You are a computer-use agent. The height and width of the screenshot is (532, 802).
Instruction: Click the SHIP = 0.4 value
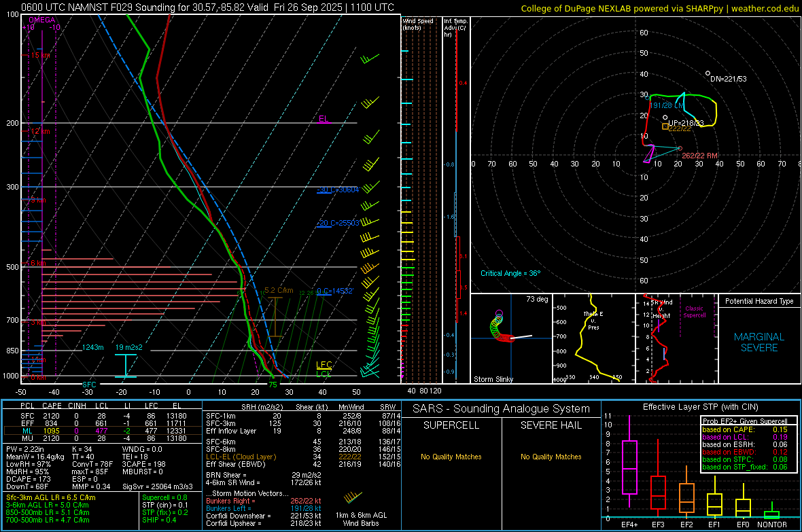pyautogui.click(x=159, y=520)
